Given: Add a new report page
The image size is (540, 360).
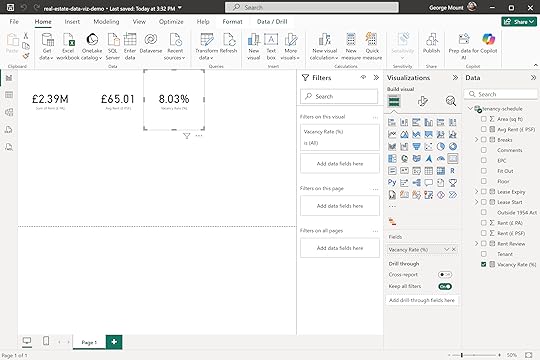Looking at the screenshot, I should point(114,342).
